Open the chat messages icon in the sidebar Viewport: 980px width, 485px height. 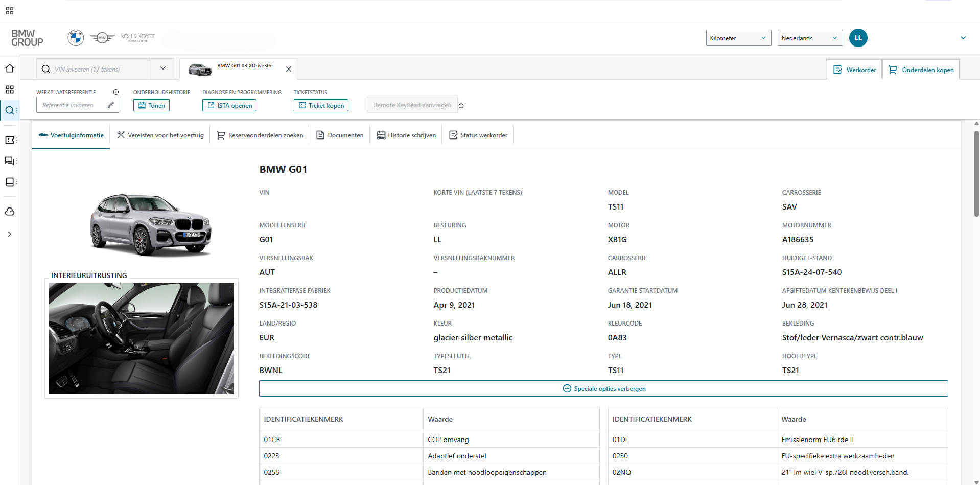pyautogui.click(x=9, y=160)
